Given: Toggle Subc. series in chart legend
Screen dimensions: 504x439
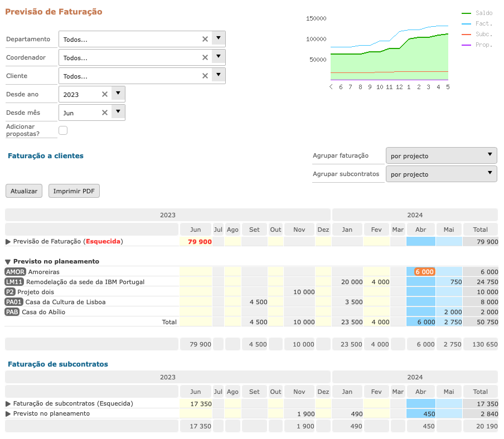Looking at the screenshot, I should point(483,34).
